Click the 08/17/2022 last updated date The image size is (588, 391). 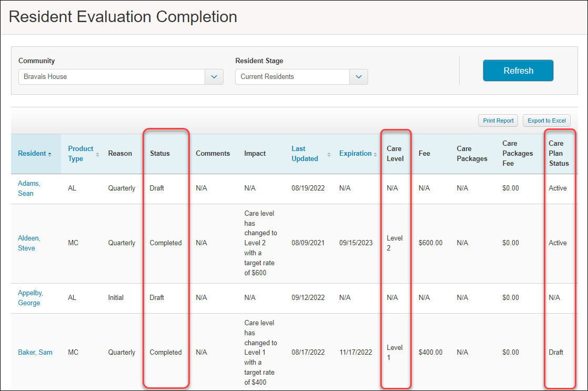pyautogui.click(x=308, y=353)
